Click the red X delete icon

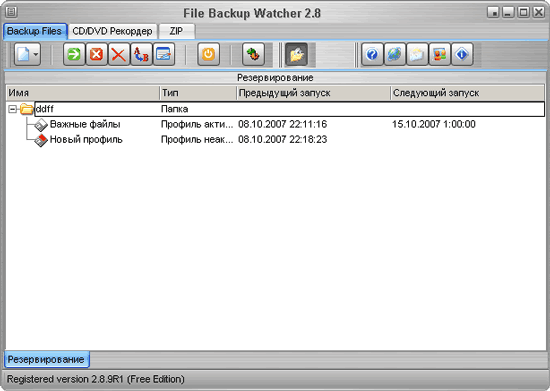(119, 54)
